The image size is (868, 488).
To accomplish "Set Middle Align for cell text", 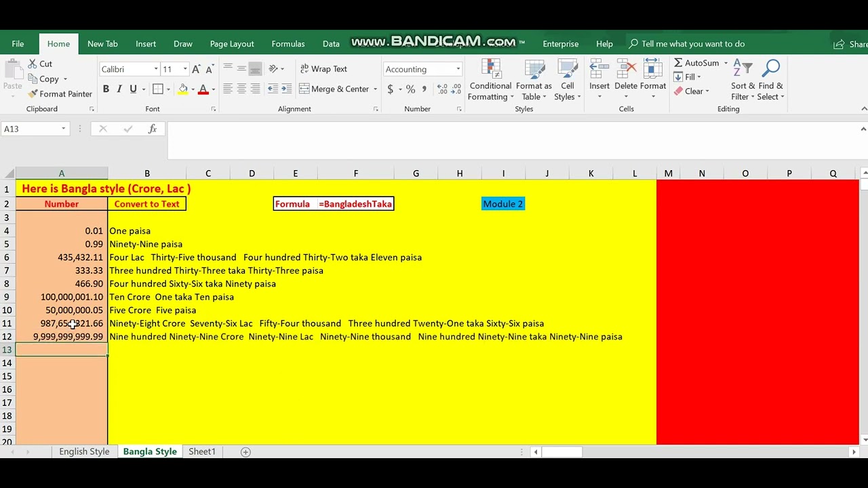I will click(x=241, y=69).
